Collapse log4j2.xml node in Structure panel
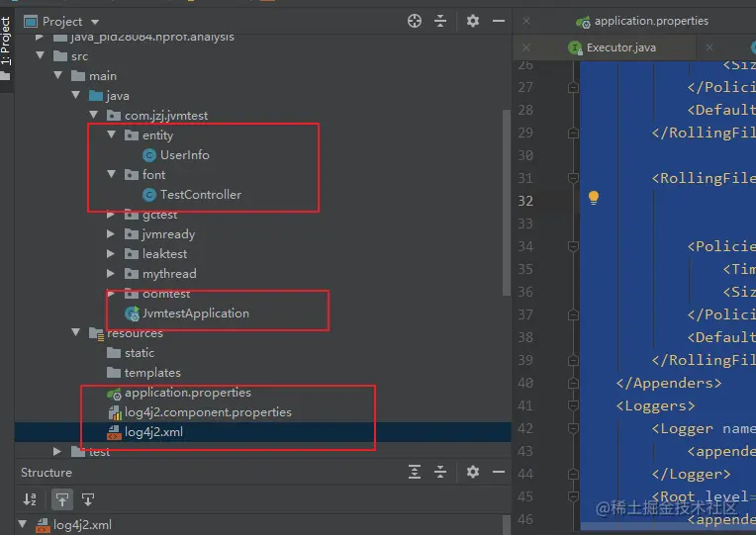 22,523
